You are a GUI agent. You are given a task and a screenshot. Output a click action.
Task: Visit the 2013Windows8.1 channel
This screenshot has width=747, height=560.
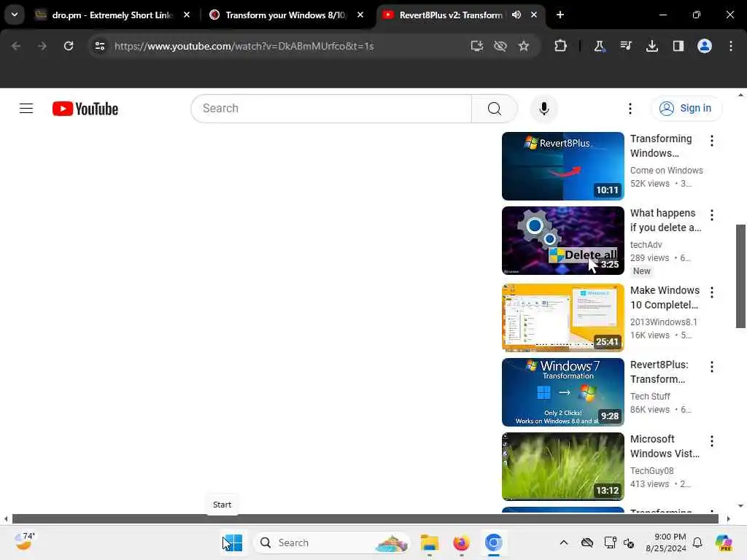click(x=663, y=322)
